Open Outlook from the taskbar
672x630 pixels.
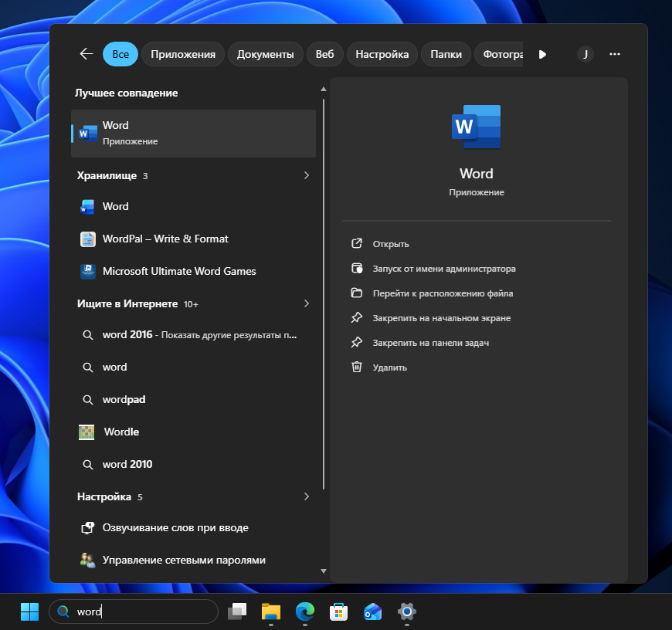tap(372, 611)
